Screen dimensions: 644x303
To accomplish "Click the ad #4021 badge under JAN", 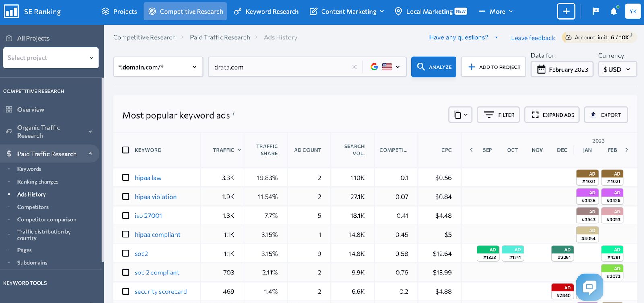I will [x=588, y=178].
